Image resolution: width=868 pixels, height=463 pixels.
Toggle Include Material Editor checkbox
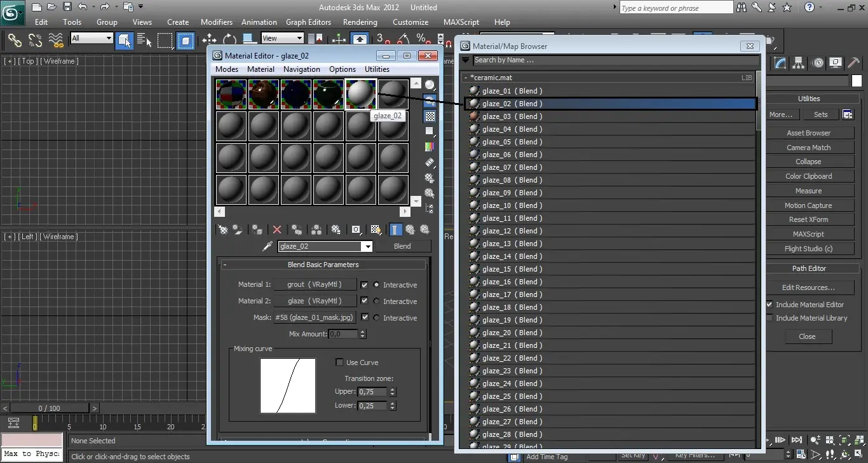(x=770, y=305)
